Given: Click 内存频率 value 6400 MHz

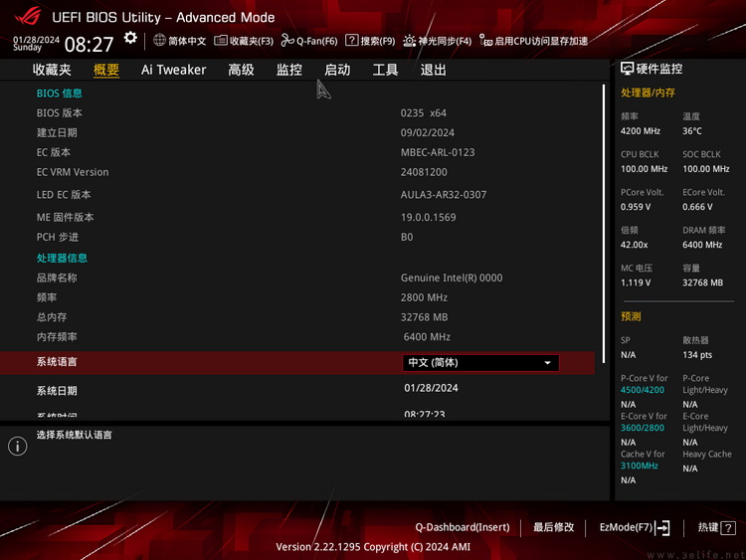Looking at the screenshot, I should [x=427, y=337].
